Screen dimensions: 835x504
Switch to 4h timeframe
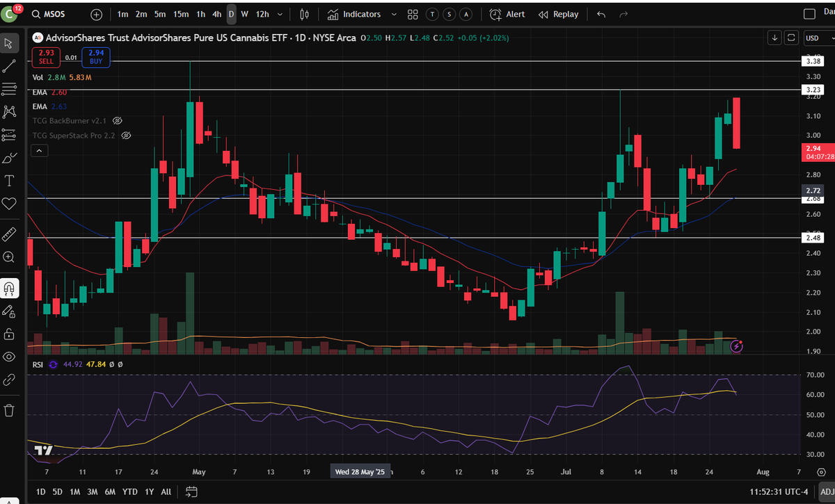[216, 14]
